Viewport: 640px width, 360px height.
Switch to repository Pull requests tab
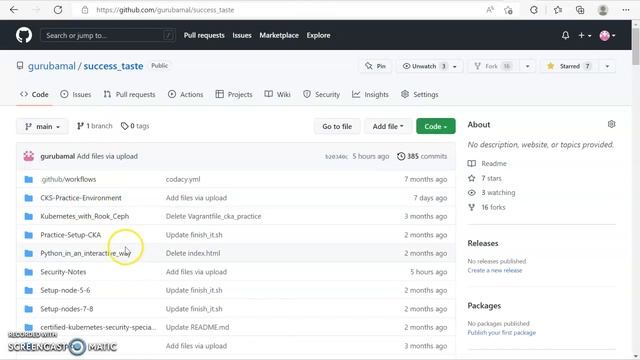(129, 94)
